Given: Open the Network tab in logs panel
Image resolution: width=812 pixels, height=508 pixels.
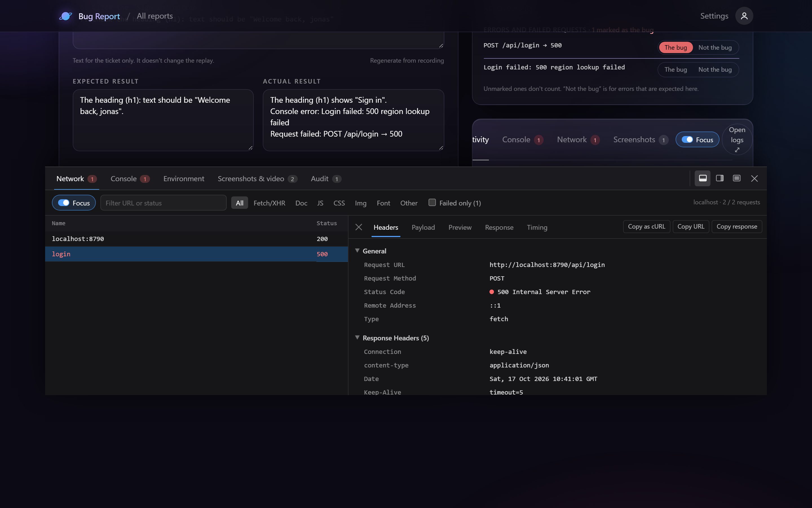Looking at the screenshot, I should [76, 179].
